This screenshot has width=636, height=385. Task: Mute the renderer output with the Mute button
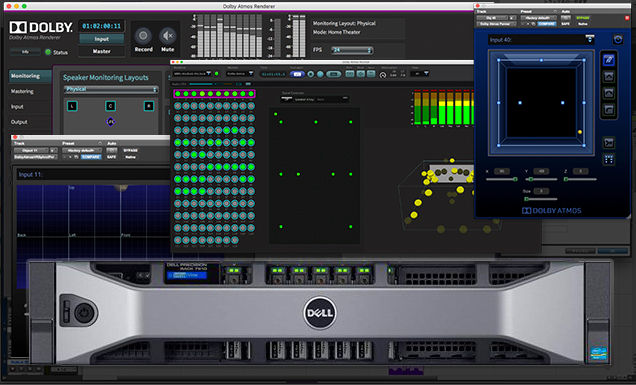coord(168,36)
